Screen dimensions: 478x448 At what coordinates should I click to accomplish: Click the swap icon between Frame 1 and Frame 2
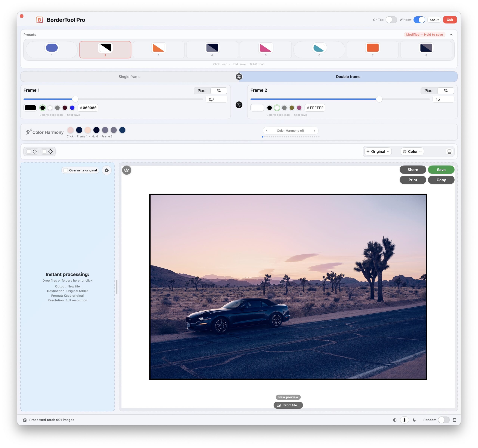(239, 105)
